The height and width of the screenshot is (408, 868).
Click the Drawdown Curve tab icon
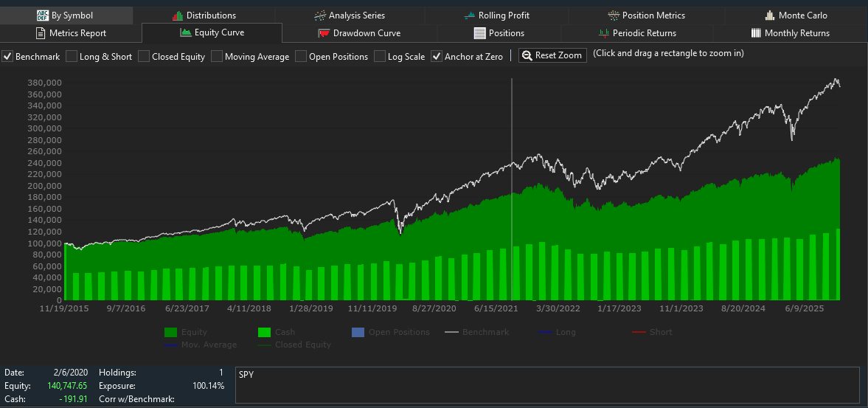click(x=324, y=33)
